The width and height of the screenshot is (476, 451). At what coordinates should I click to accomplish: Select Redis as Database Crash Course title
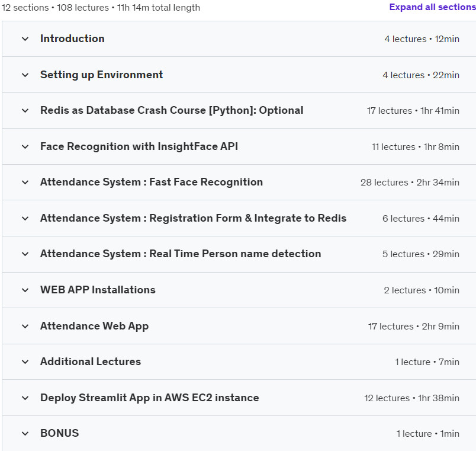[x=172, y=110]
